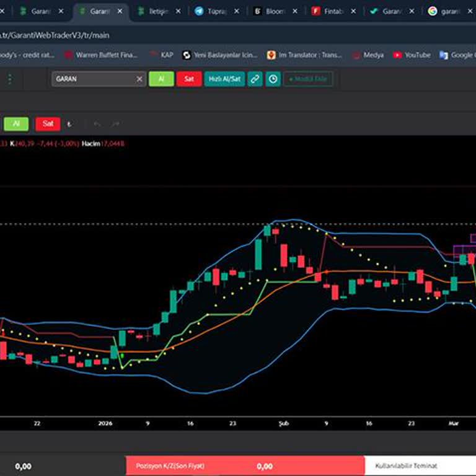Click the Kullanılabilir Teminat label
This screenshot has height=476, width=476.
pyautogui.click(x=406, y=465)
